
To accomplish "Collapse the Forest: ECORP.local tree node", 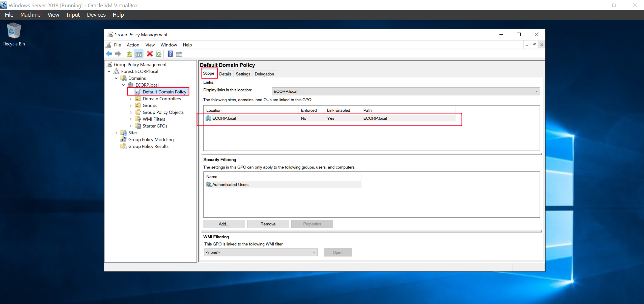I will pyautogui.click(x=109, y=71).
